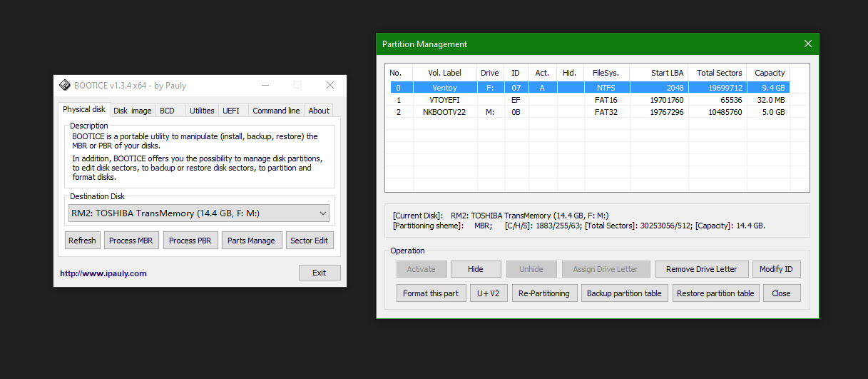Click the NTFS file system cell
Screen dimensions: 868x379
coord(606,88)
